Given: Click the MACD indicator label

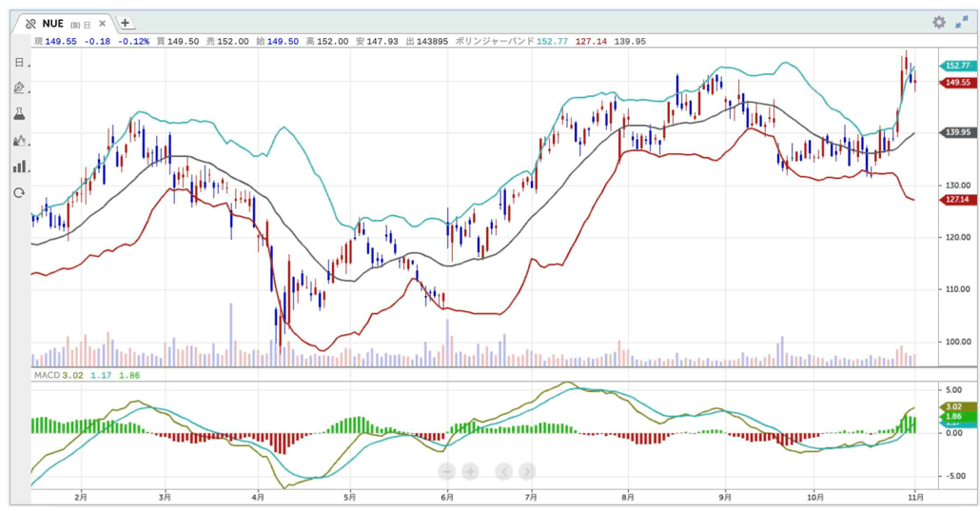Looking at the screenshot, I should 47,375.
